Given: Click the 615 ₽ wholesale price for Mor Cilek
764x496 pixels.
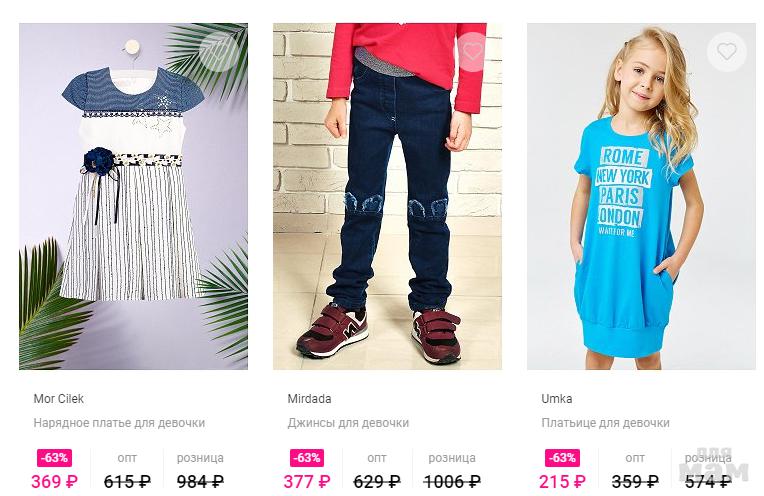Looking at the screenshot, I should (x=127, y=482).
